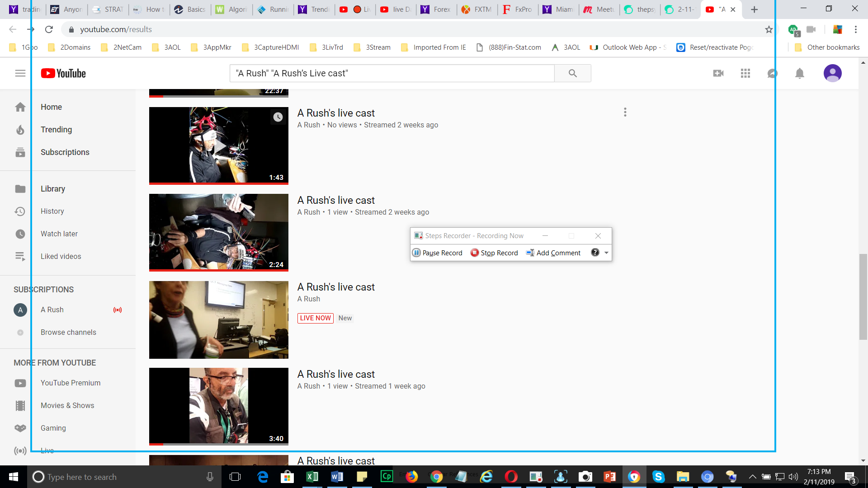Open the LIVE NOW video thumbnail
868x488 pixels.
pos(219,320)
